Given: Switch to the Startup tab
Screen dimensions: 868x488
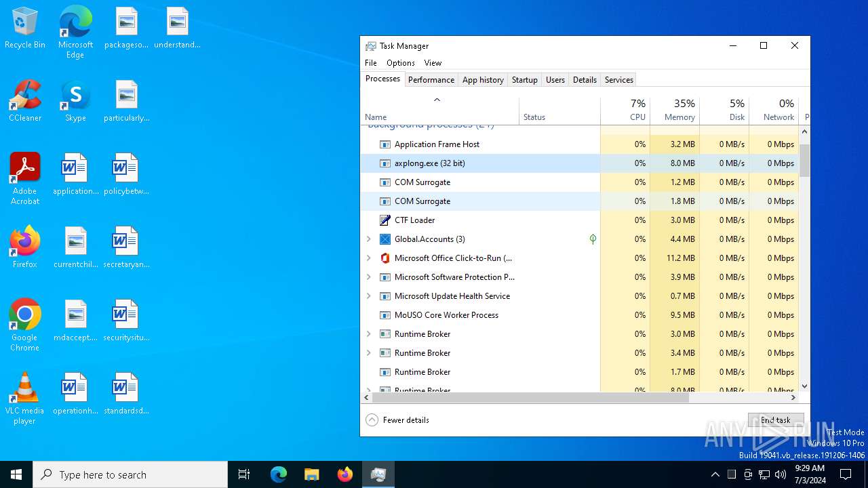Looking at the screenshot, I should pos(525,80).
